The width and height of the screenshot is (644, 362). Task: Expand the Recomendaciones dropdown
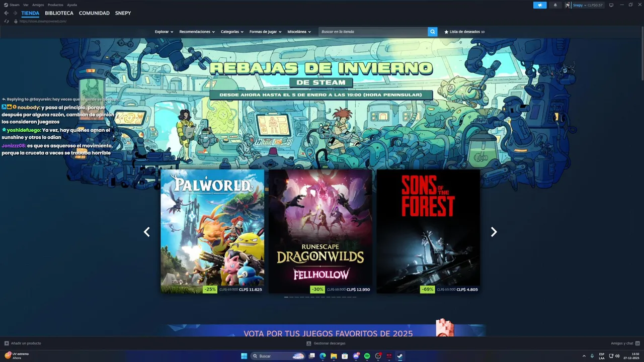pyautogui.click(x=197, y=32)
